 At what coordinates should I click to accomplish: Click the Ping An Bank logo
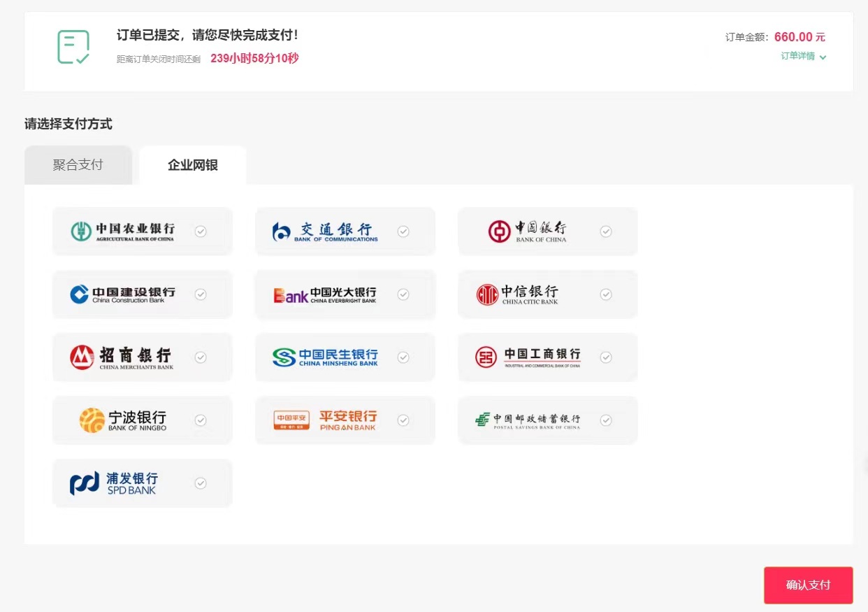pyautogui.click(x=325, y=420)
